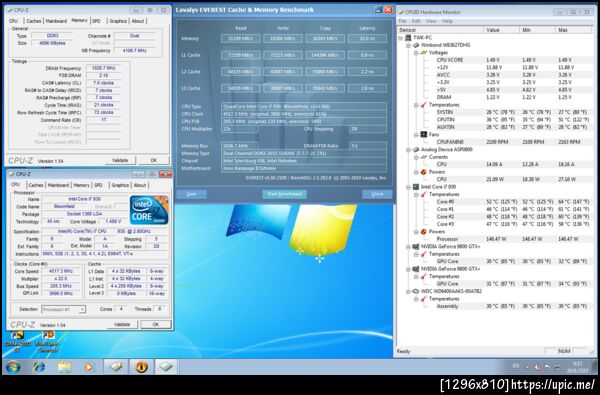Image resolution: width=600 pixels, height=395 pixels.
Task: Click the Winbond W83627DHG chip icon
Action: [x=416, y=45]
